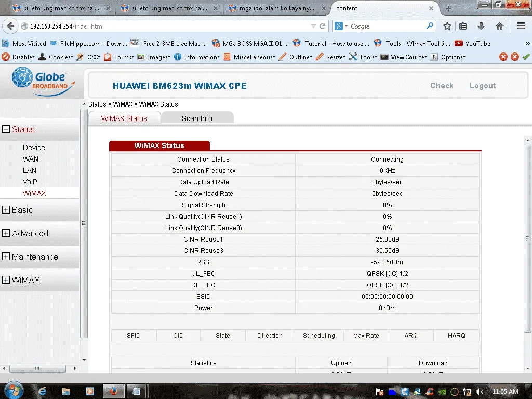Open the Tutorial - How to use bookmark
Viewport: 532px width, 399px height.
coord(331,44)
